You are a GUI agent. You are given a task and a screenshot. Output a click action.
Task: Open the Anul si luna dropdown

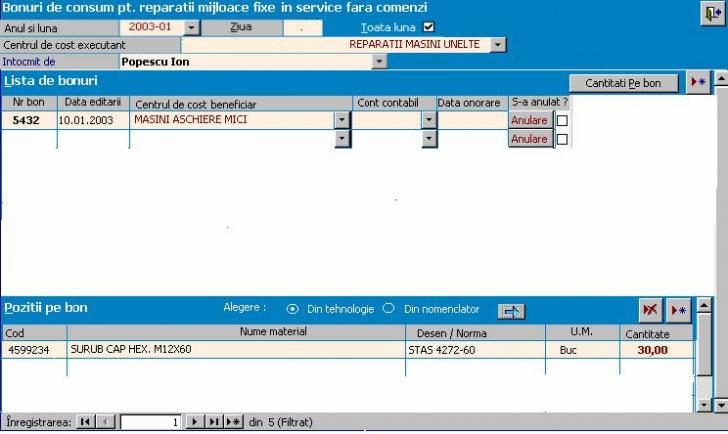tap(192, 28)
